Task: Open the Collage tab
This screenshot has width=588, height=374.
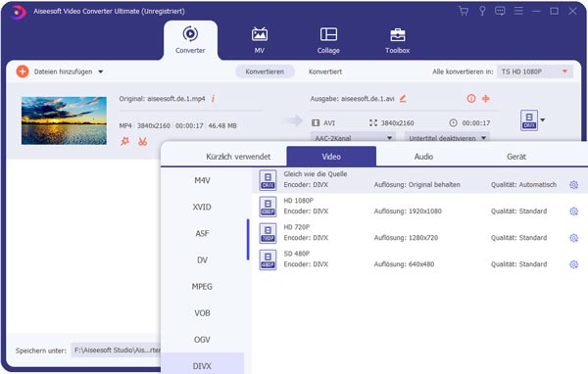Action: (x=328, y=40)
